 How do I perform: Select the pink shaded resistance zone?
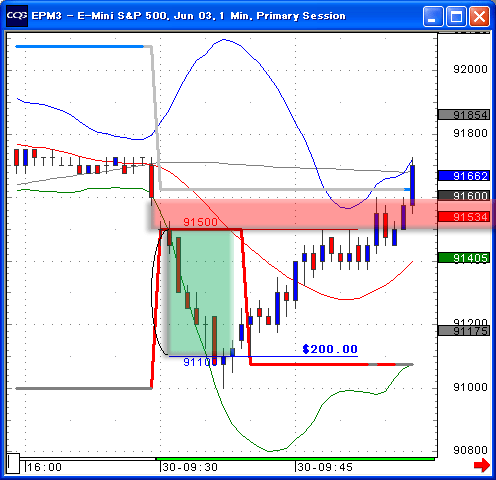click(322, 214)
